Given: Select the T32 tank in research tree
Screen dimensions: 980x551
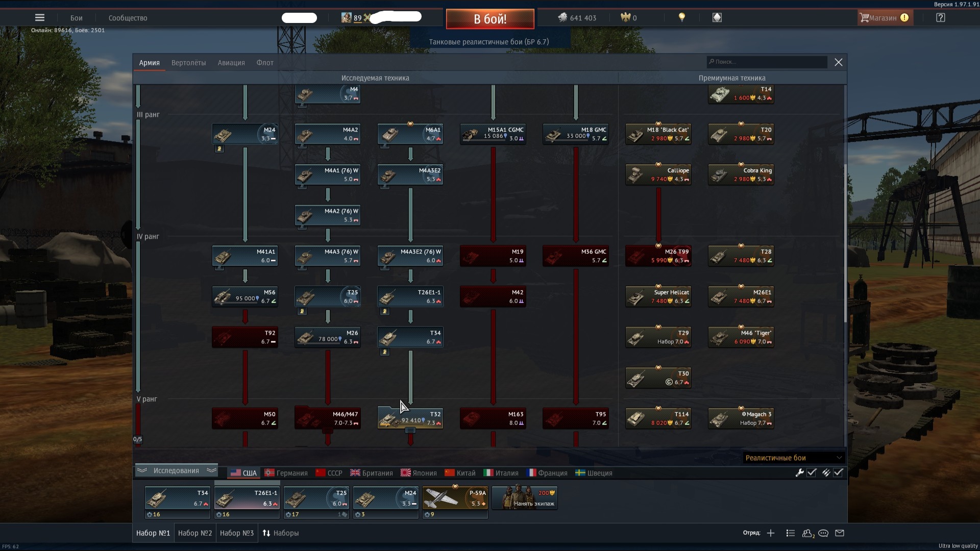Looking at the screenshot, I should coord(410,418).
